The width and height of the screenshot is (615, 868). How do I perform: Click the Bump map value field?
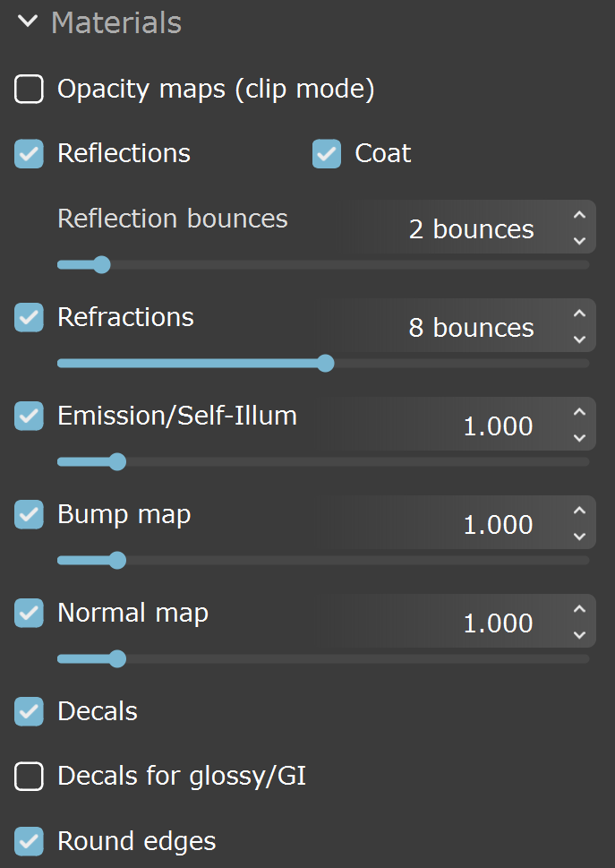(459, 522)
